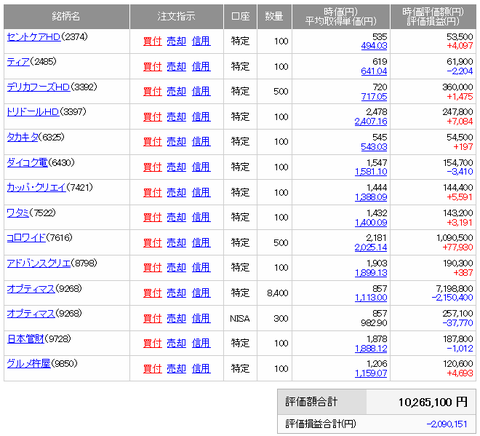This screenshot has height=436, width=480.
Task: Select total valuation 10,265,100 円 value
Action: pos(433,402)
